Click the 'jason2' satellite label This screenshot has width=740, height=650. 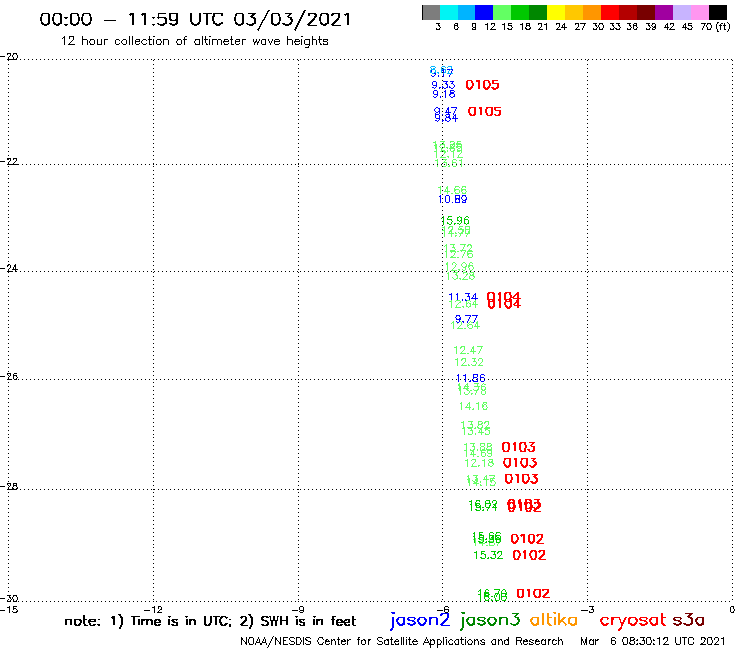click(x=420, y=620)
